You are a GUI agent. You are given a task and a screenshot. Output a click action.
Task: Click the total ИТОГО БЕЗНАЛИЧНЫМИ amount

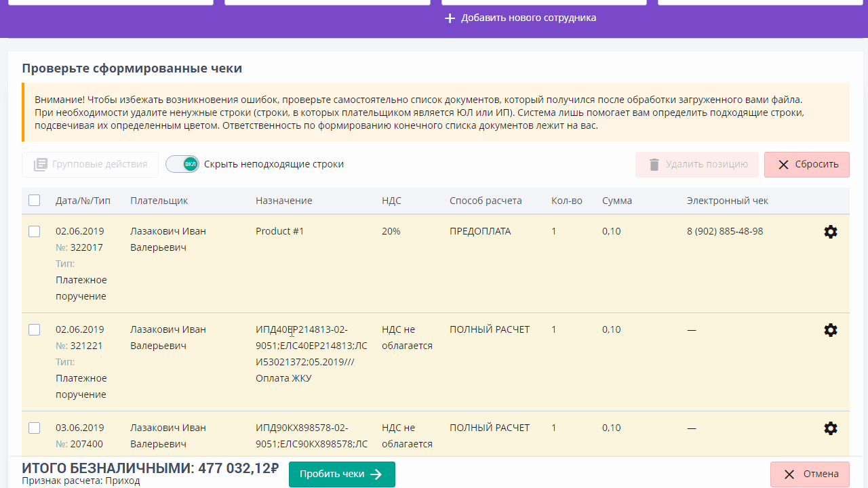(151, 468)
